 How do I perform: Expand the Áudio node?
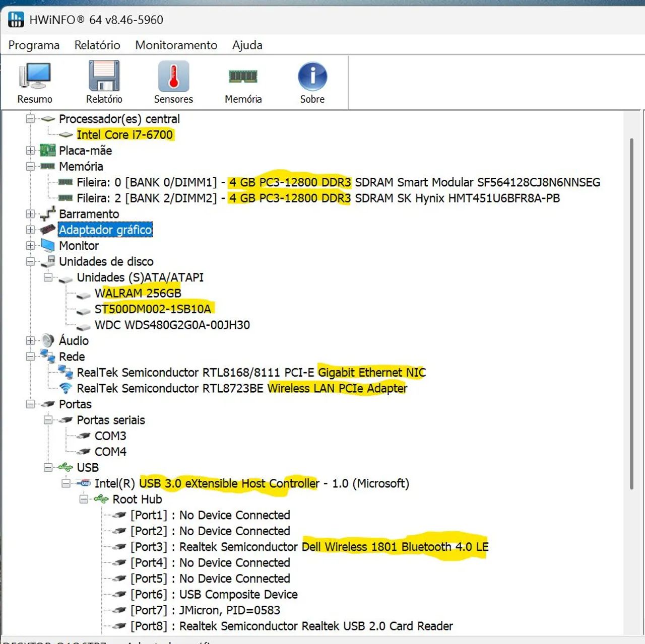point(30,340)
